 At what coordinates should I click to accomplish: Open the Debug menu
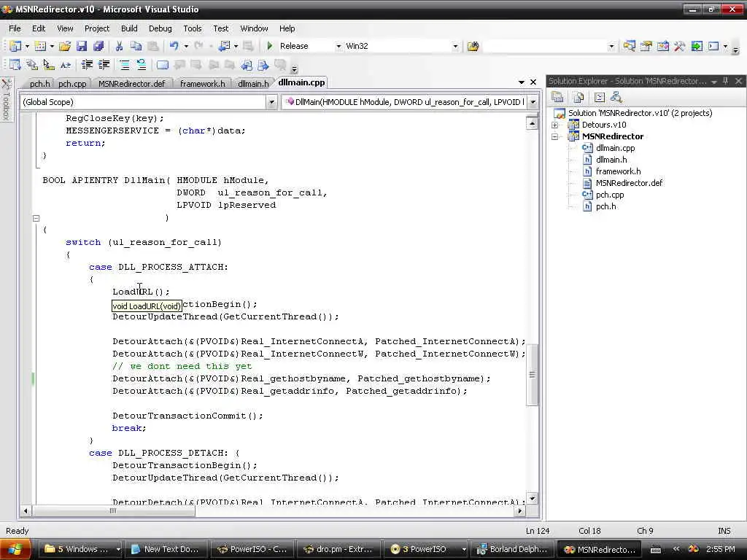pos(160,28)
